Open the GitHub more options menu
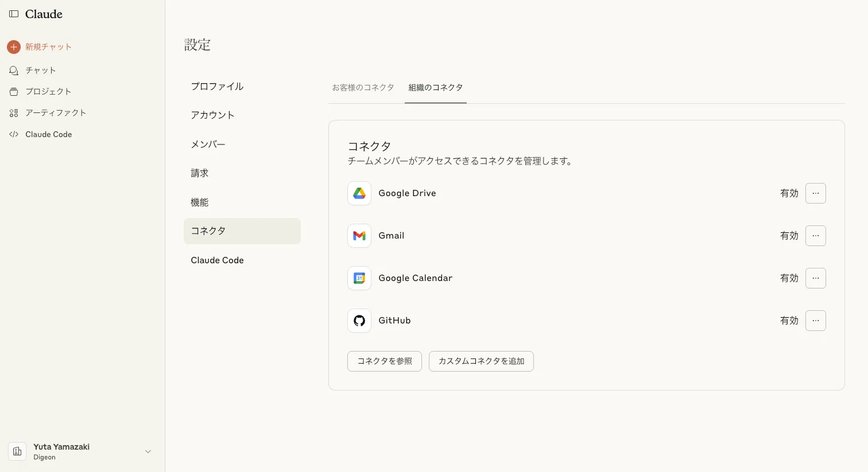This screenshot has width=868, height=472. click(815, 321)
